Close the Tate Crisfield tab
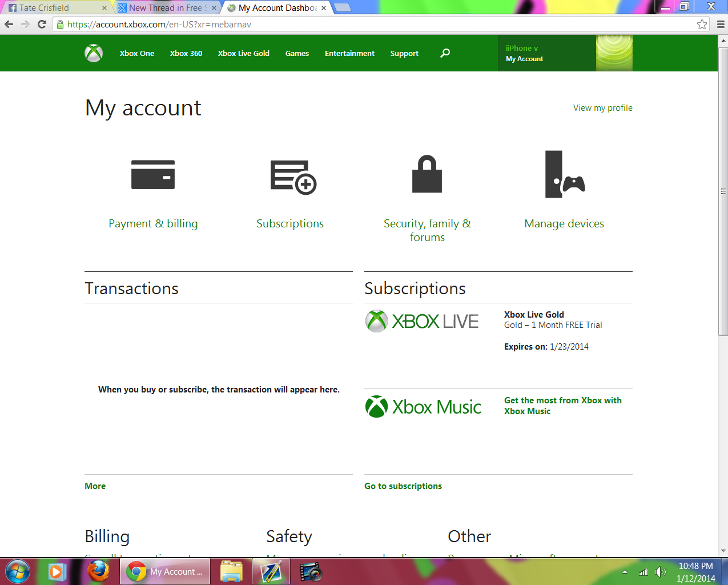 pyautogui.click(x=104, y=8)
